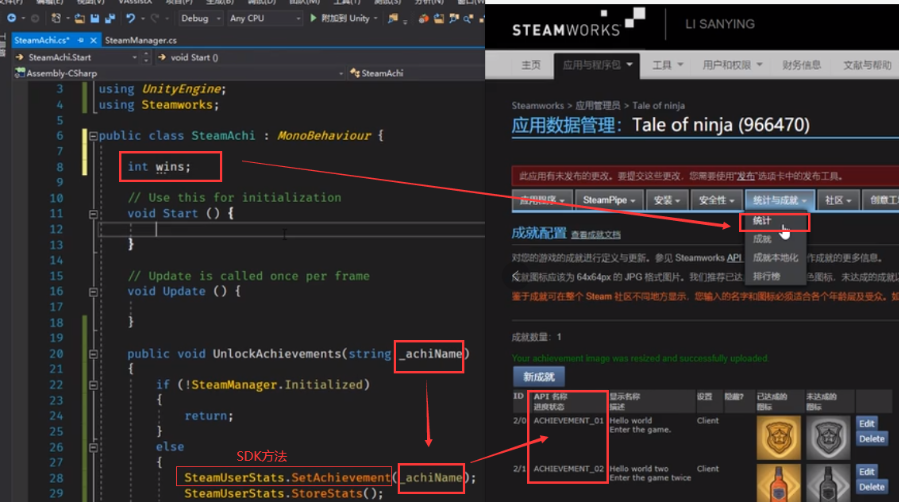Click the redo arrow icon
The height and width of the screenshot is (502, 899).
coord(154,18)
